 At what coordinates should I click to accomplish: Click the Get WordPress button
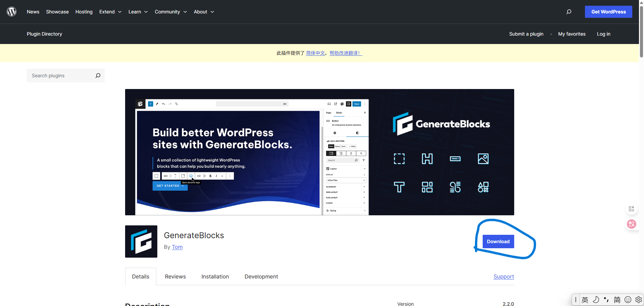tap(608, 12)
